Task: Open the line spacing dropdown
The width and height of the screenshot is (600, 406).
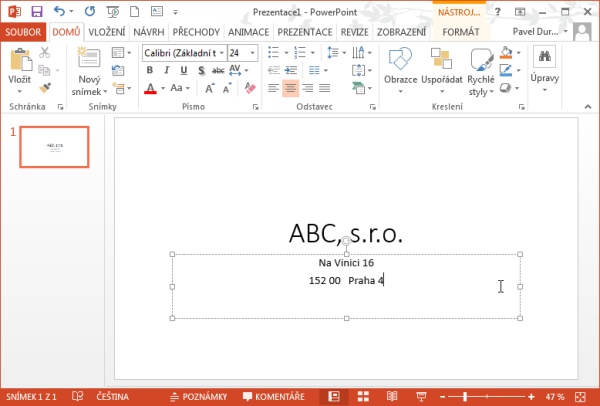Action: (x=336, y=53)
